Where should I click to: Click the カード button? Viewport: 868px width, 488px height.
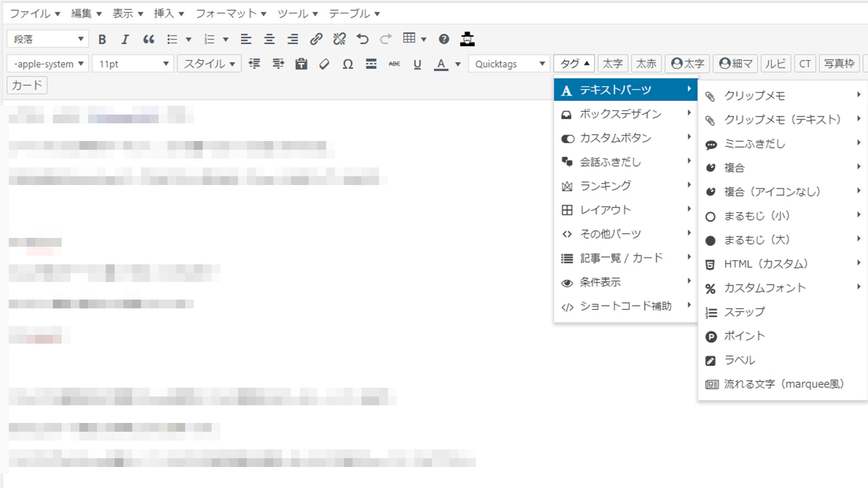point(27,85)
